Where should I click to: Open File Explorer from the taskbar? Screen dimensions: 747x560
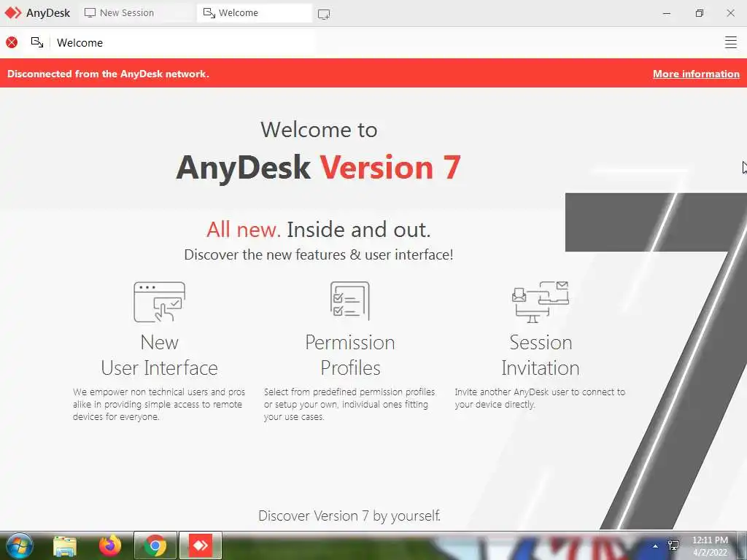tap(65, 546)
